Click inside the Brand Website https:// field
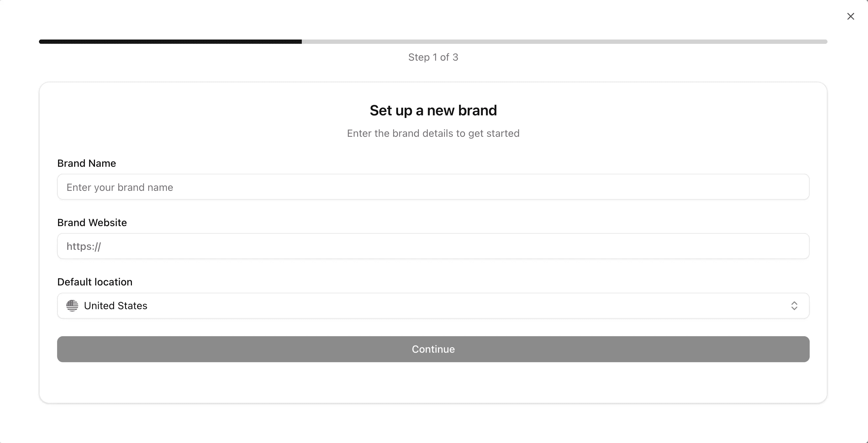 click(433, 246)
